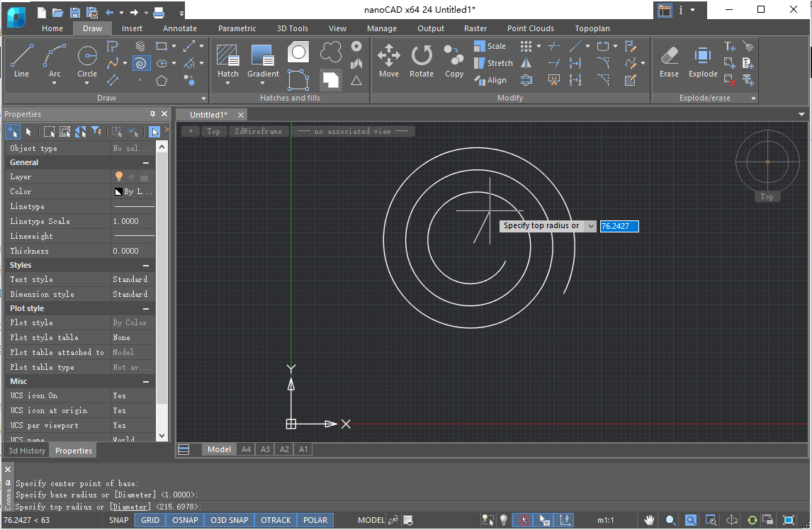This screenshot has width=812, height=530.
Task: Click the Linetype Scale value field
Action: point(134,221)
